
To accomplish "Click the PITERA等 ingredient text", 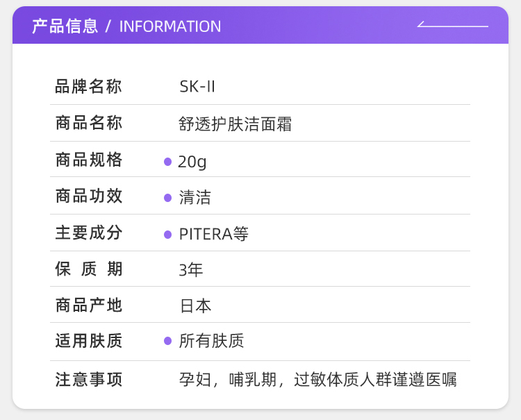I will pos(214,235).
